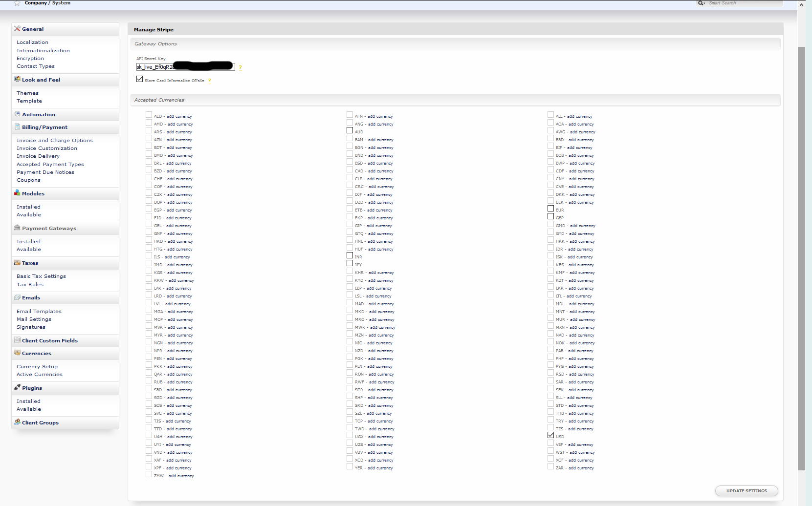
Task: Click 'add currency' link for ZAR
Action: [x=581, y=468]
